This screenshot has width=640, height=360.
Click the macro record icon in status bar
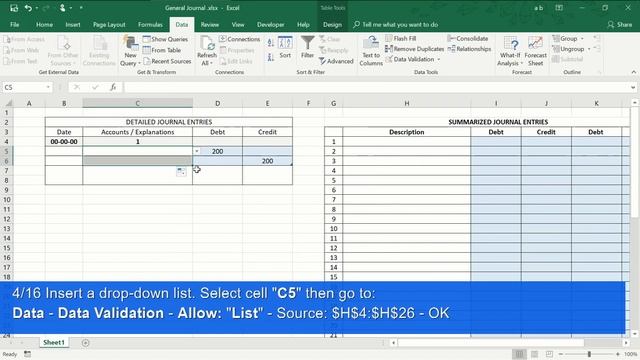[27, 354]
